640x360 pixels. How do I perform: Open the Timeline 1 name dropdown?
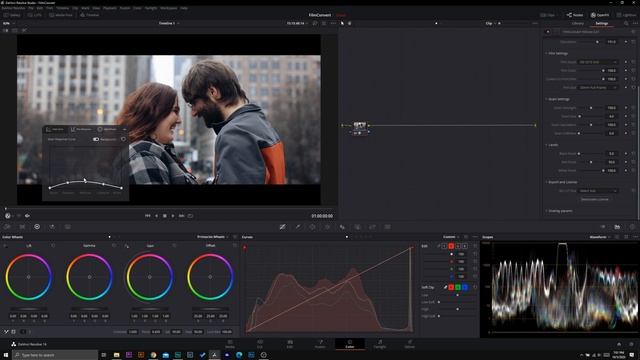169,23
